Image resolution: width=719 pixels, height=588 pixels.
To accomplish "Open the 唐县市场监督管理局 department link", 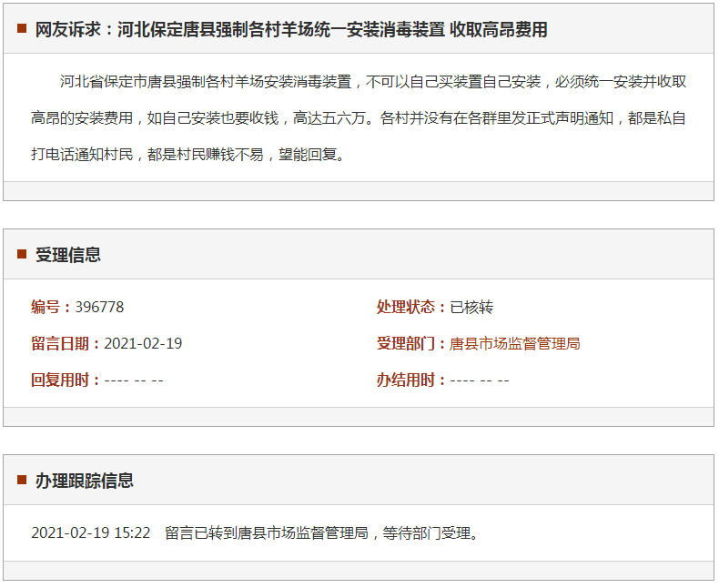I will [515, 343].
